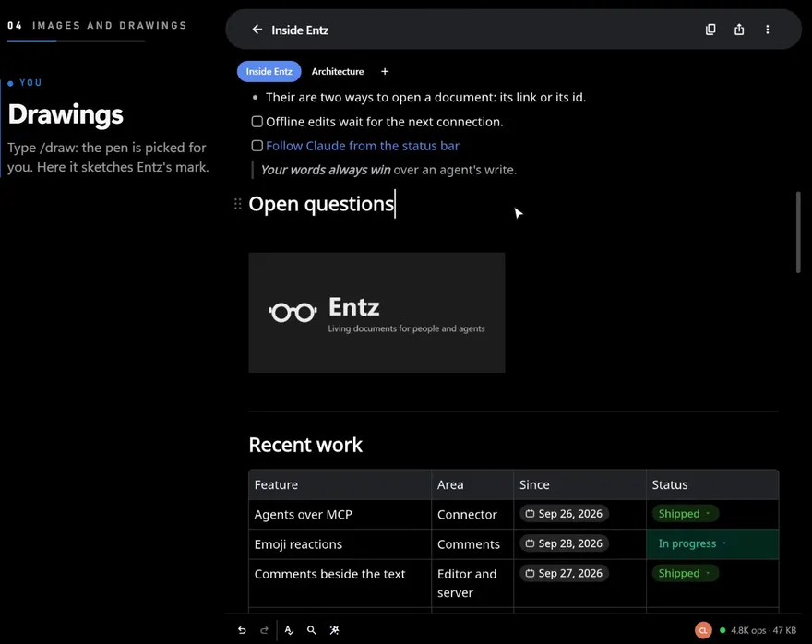Select the Inside Entz tab
This screenshot has height=644, width=812.
(x=269, y=71)
